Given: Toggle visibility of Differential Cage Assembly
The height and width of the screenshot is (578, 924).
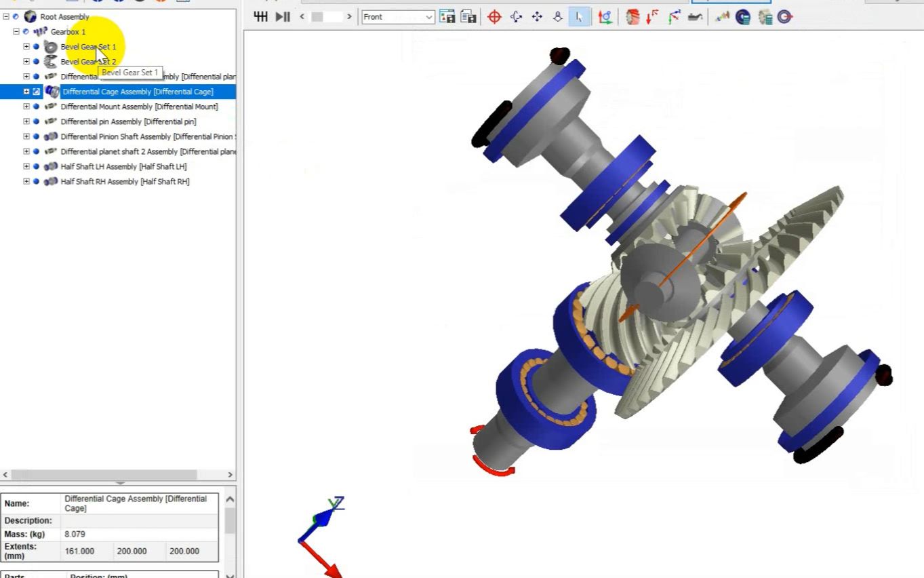Looking at the screenshot, I should click(x=37, y=91).
